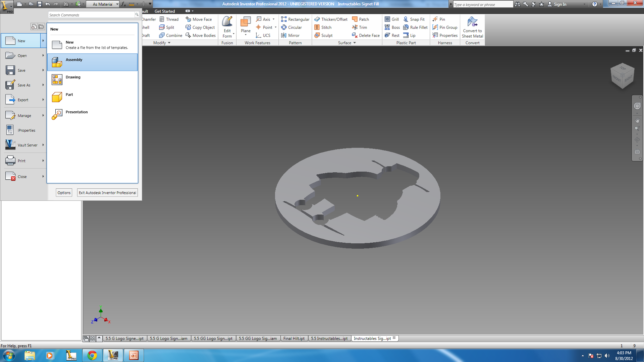Click the Options button
Screen dimensions: 644x362
click(x=64, y=193)
